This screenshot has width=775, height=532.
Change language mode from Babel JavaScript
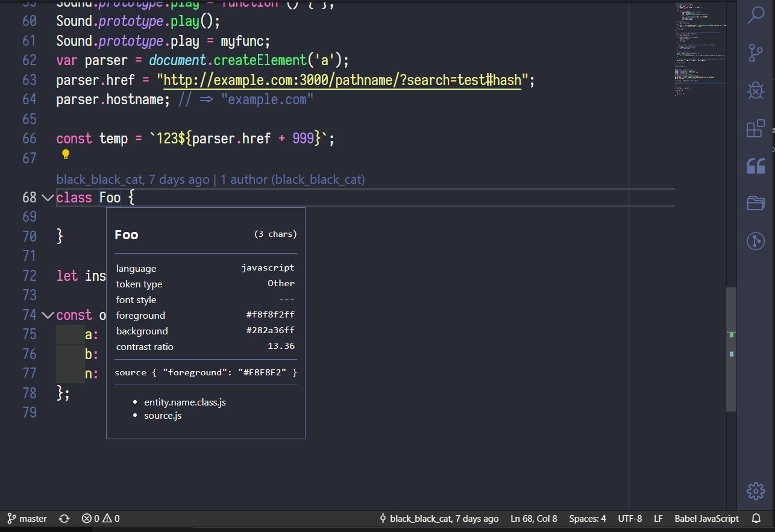(x=706, y=518)
